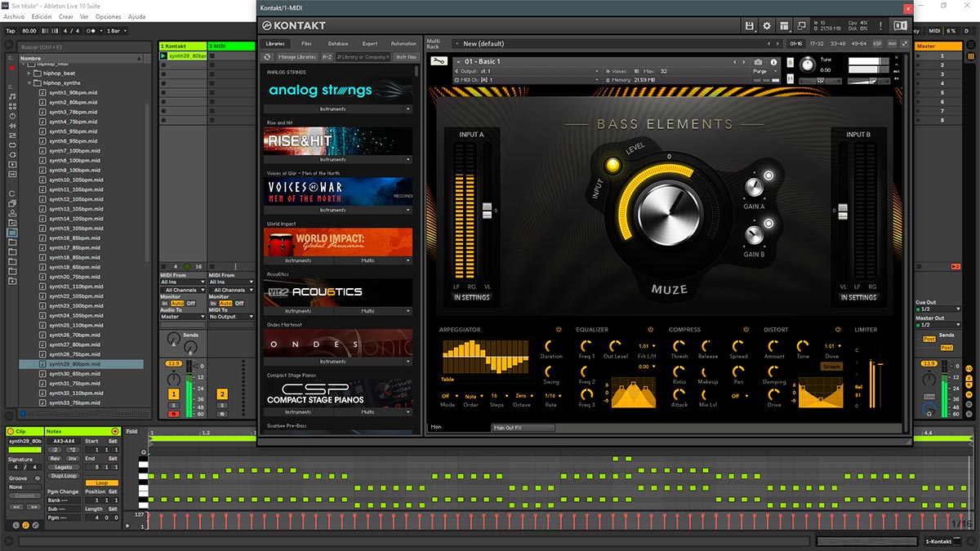980x551 pixels.
Task: Click the Gain B knob
Action: pos(754,236)
